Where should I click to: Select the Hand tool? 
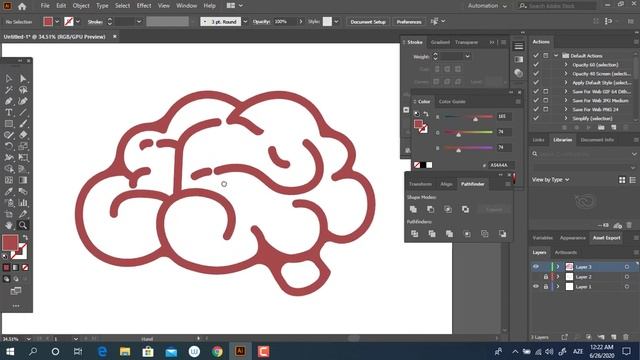tap(9, 225)
